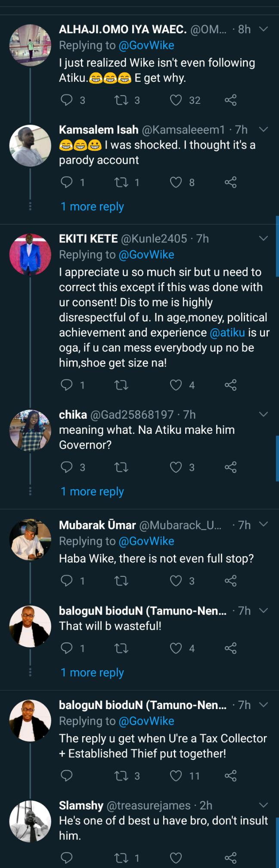Share chika's tweet
Viewport: 279px width, 868px height.
(x=231, y=467)
